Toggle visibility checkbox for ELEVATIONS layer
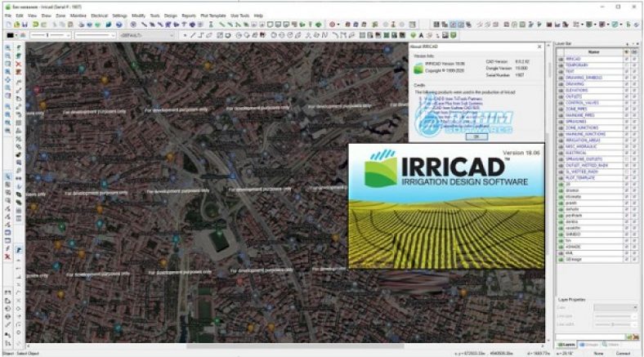 point(626,90)
